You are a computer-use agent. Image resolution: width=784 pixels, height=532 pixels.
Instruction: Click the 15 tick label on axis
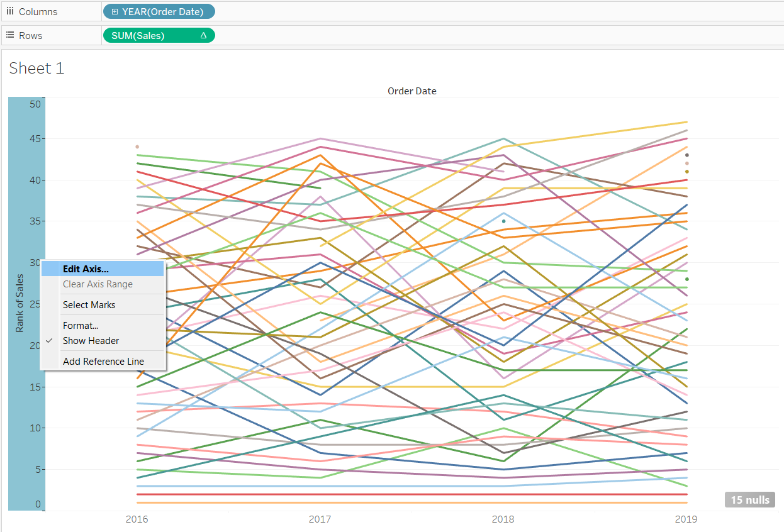point(35,387)
